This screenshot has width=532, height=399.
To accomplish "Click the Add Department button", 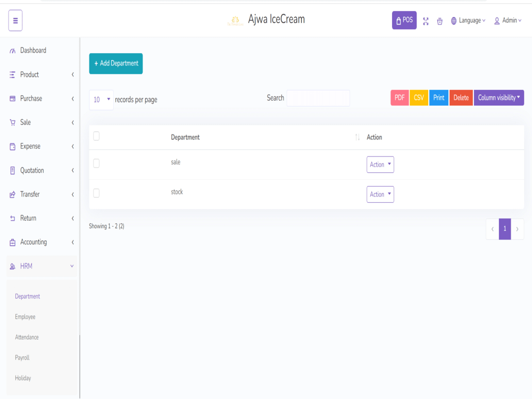I will [x=116, y=63].
